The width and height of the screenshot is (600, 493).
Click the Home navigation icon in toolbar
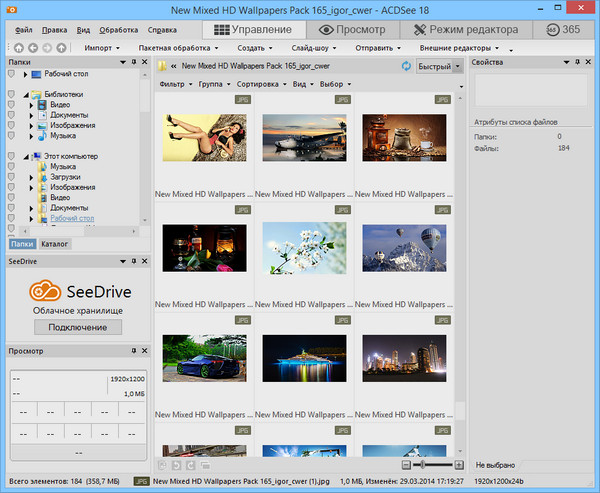point(19,47)
